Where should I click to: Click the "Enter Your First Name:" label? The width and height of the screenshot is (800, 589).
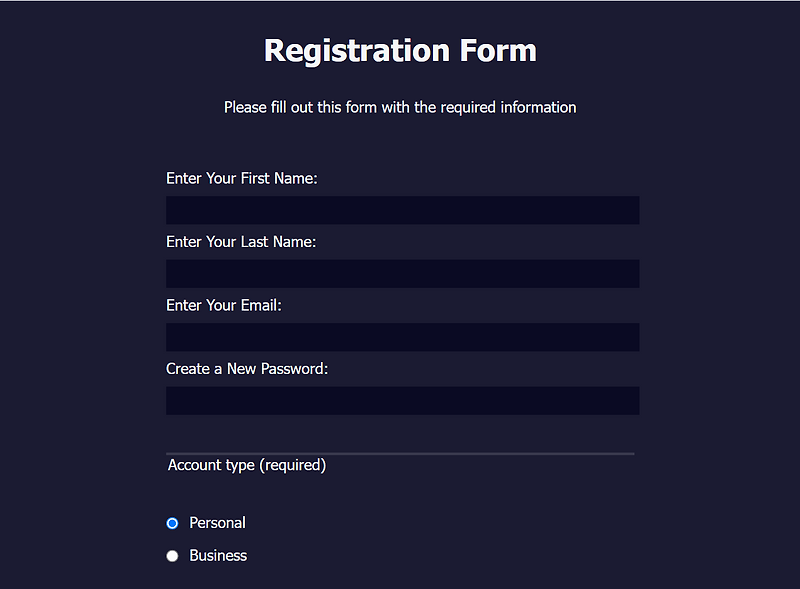tap(242, 179)
